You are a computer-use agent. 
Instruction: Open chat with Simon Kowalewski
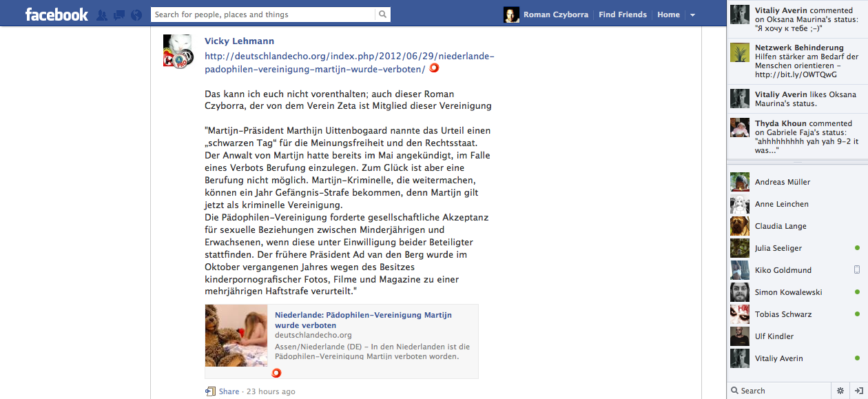click(x=797, y=292)
